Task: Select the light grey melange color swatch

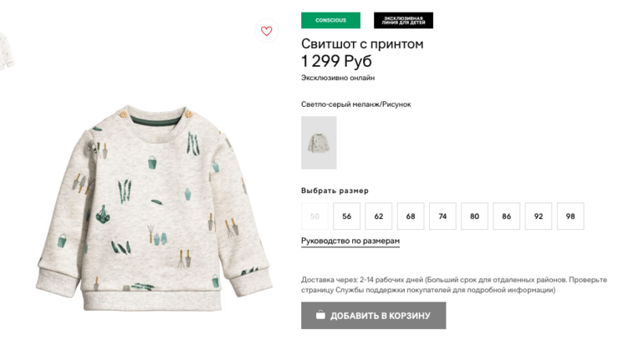Action: pos(319,143)
